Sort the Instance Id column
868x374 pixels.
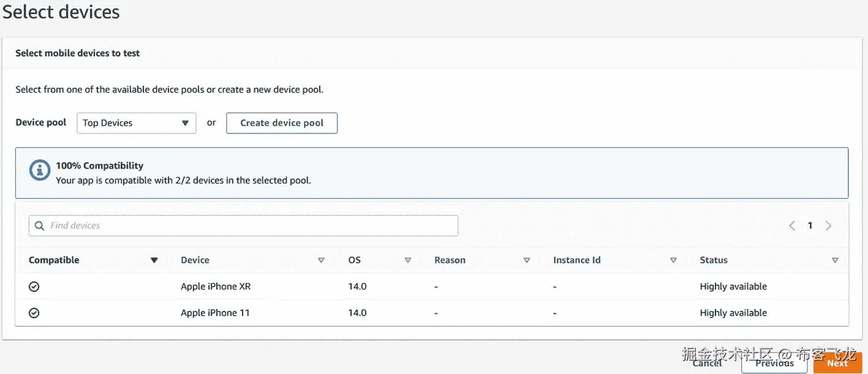673,261
